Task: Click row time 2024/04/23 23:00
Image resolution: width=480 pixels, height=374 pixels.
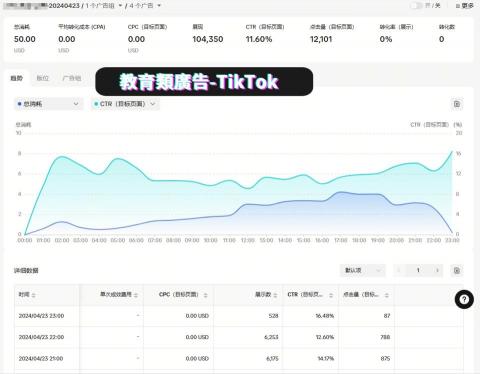Action: click(x=41, y=316)
